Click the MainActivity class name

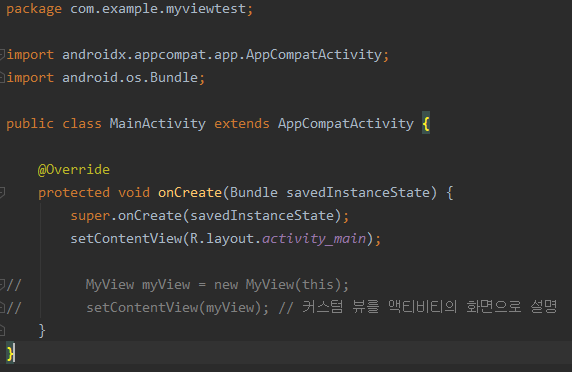158,124
